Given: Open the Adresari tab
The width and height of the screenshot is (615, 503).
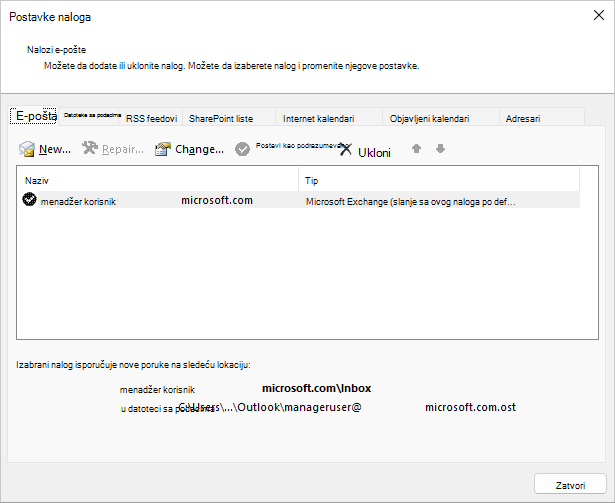Looking at the screenshot, I should click(x=542, y=118).
